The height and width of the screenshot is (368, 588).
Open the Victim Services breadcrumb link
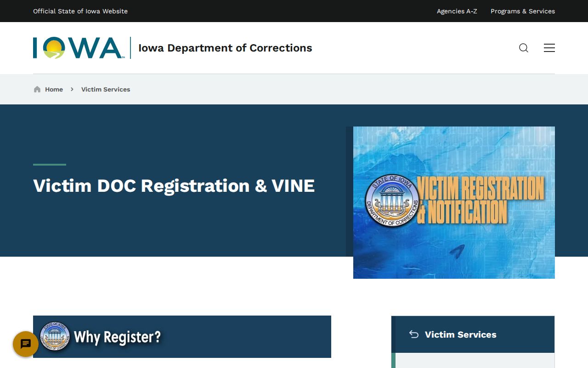click(x=106, y=89)
